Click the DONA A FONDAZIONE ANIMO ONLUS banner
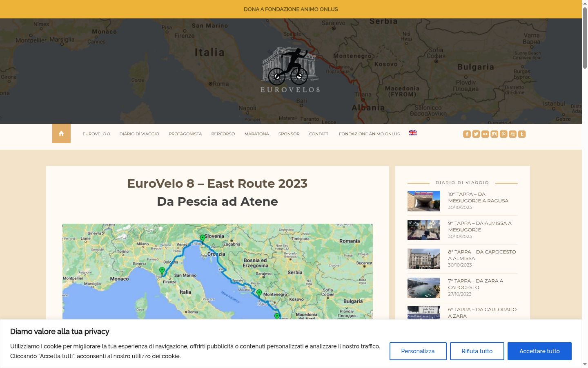 (291, 9)
